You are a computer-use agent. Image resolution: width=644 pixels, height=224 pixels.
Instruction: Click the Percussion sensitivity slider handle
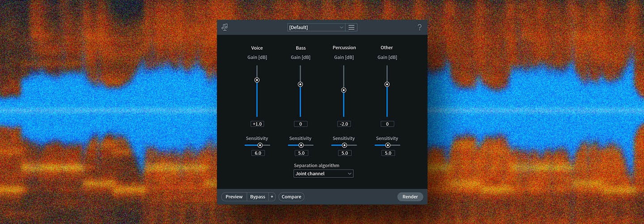coord(344,145)
